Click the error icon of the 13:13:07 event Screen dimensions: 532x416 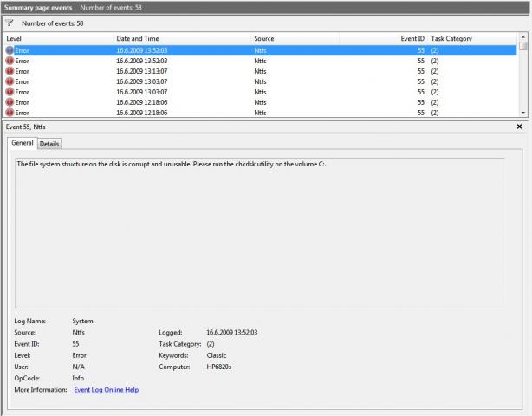pos(10,71)
